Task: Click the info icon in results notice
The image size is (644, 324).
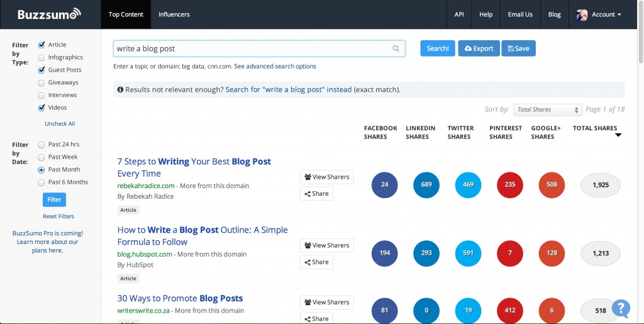Action: pyautogui.click(x=120, y=89)
